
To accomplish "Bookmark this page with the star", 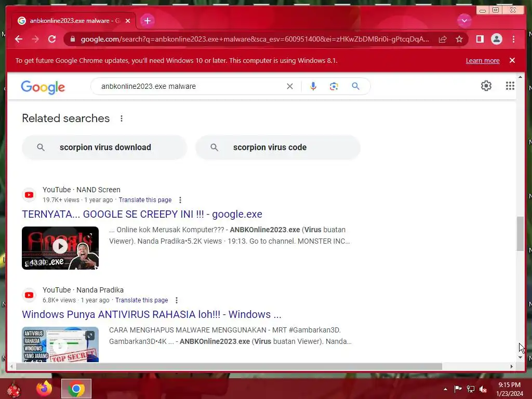I will click(459, 39).
